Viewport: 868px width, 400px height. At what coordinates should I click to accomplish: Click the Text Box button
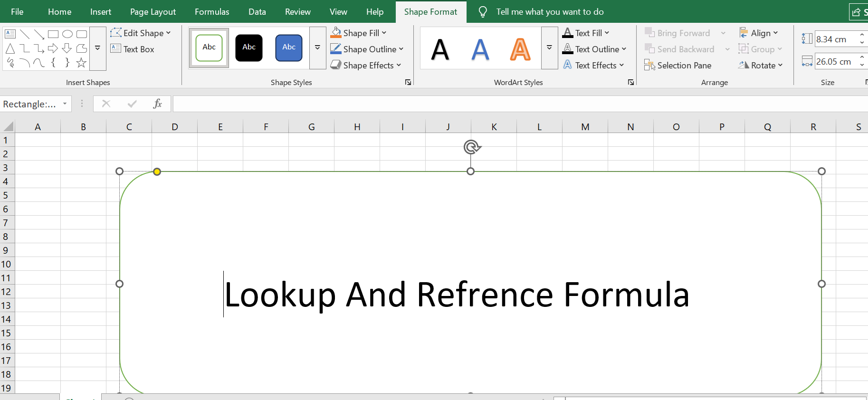tap(133, 49)
